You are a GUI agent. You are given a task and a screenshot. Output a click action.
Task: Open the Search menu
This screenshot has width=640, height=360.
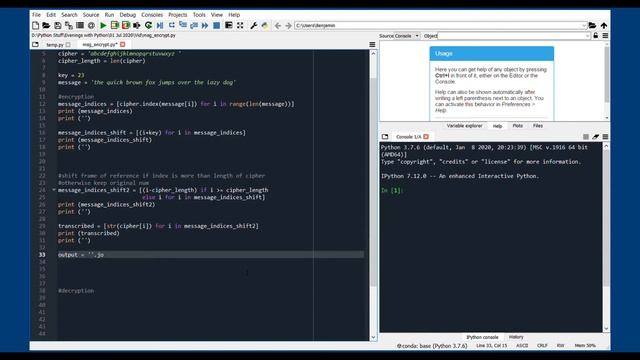tap(69, 15)
